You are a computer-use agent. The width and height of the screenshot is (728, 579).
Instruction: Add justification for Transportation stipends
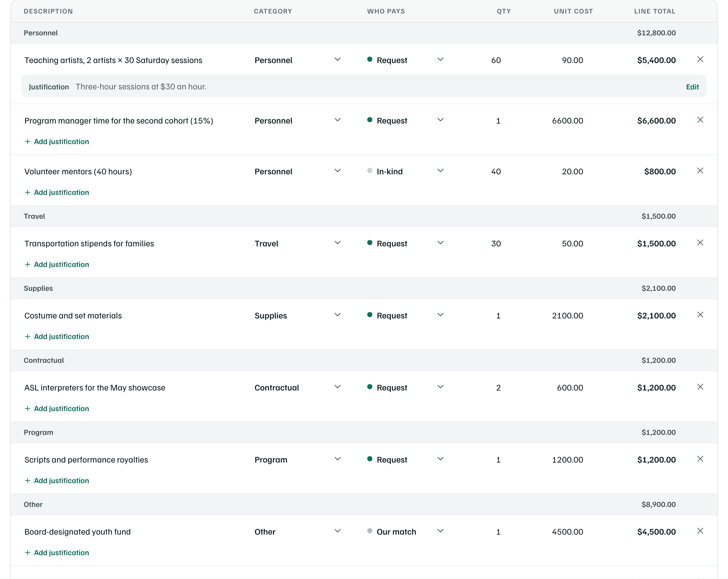(57, 264)
